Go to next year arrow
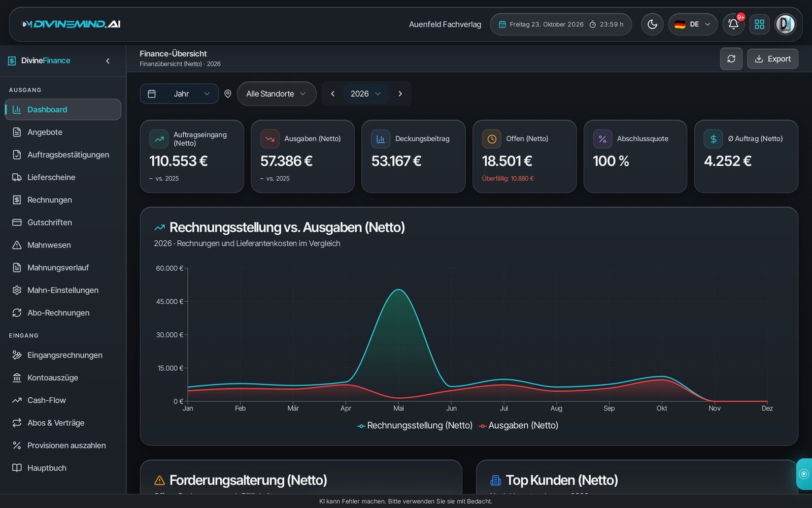This screenshot has height=508, width=812. tap(400, 94)
